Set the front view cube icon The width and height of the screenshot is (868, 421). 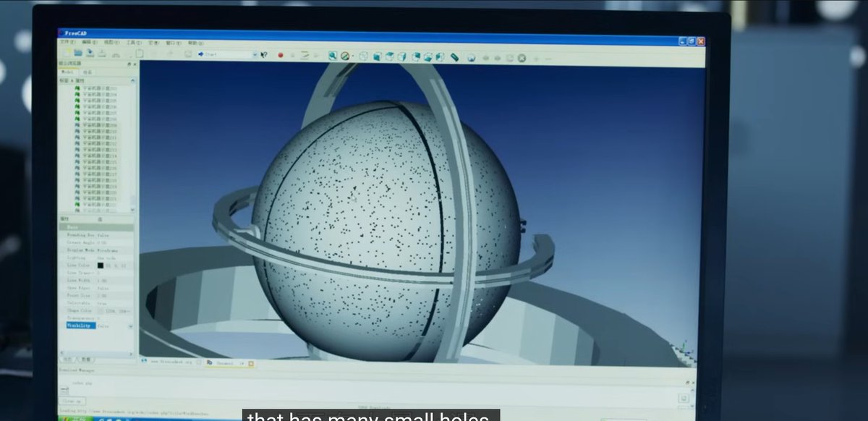(x=378, y=56)
